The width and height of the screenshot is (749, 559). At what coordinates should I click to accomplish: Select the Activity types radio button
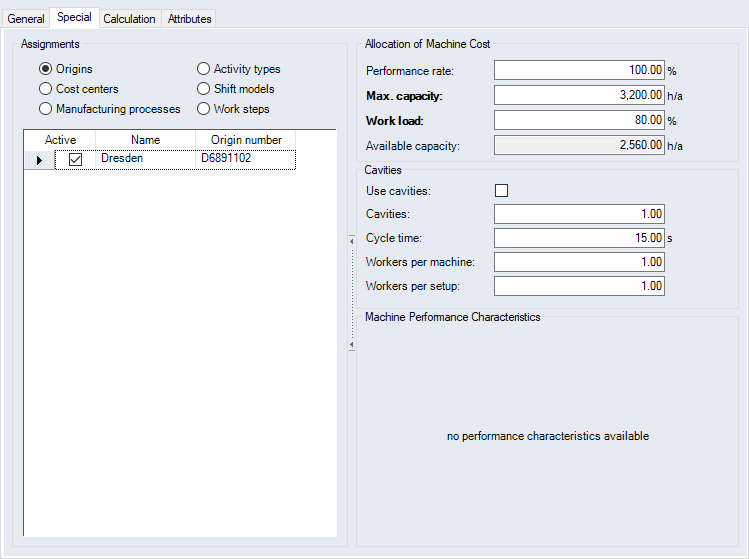click(203, 69)
